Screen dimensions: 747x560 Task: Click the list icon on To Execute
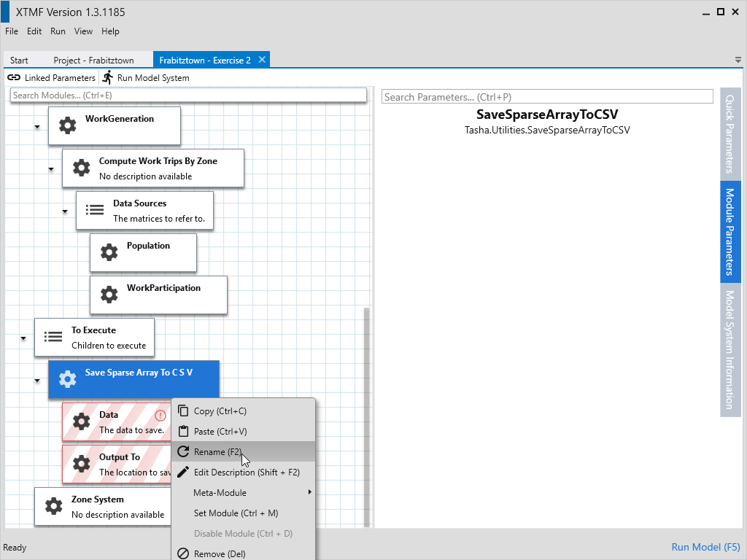coord(53,337)
